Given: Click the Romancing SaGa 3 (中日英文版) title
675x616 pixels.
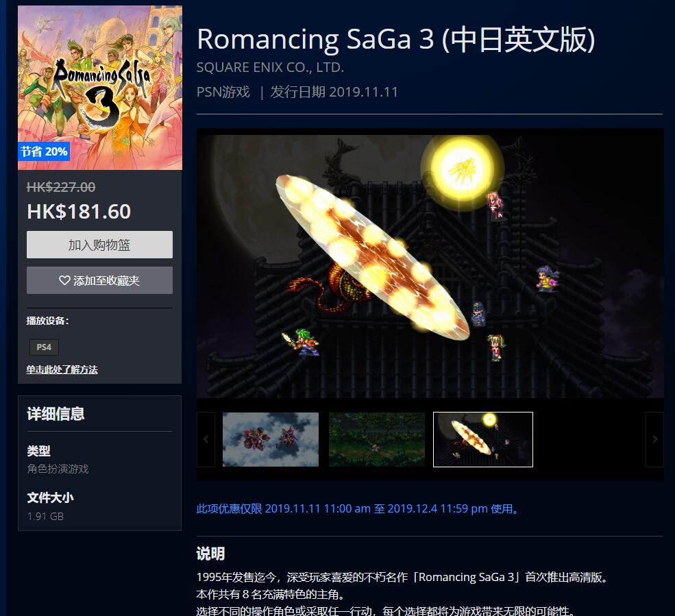Looking at the screenshot, I should tap(396, 39).
